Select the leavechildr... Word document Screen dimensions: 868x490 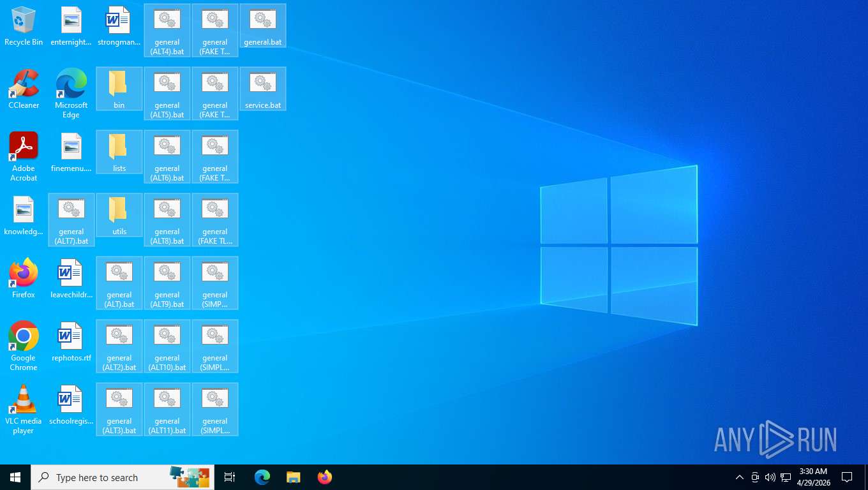tap(71, 279)
